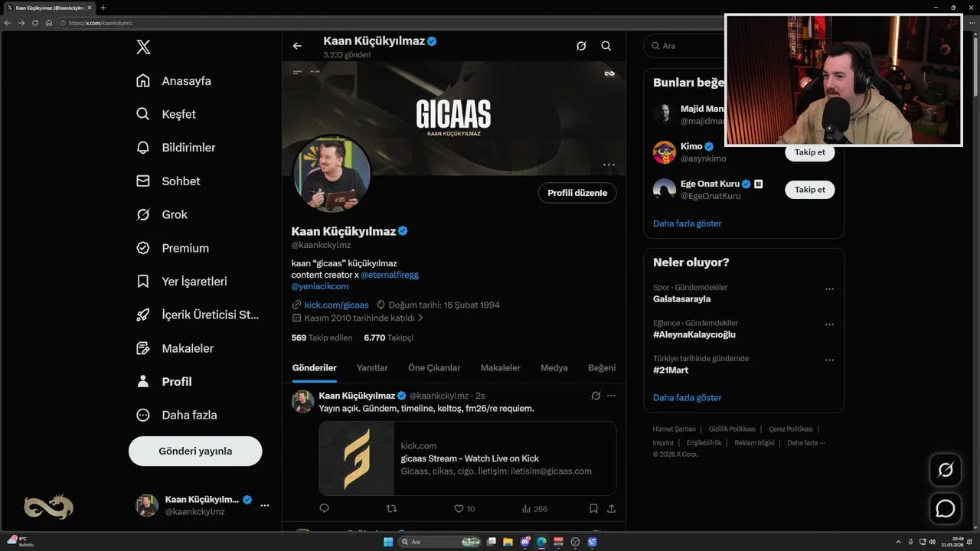Open Keşfet from the sidebar
Screen dimensions: 980x551
(165, 114)
